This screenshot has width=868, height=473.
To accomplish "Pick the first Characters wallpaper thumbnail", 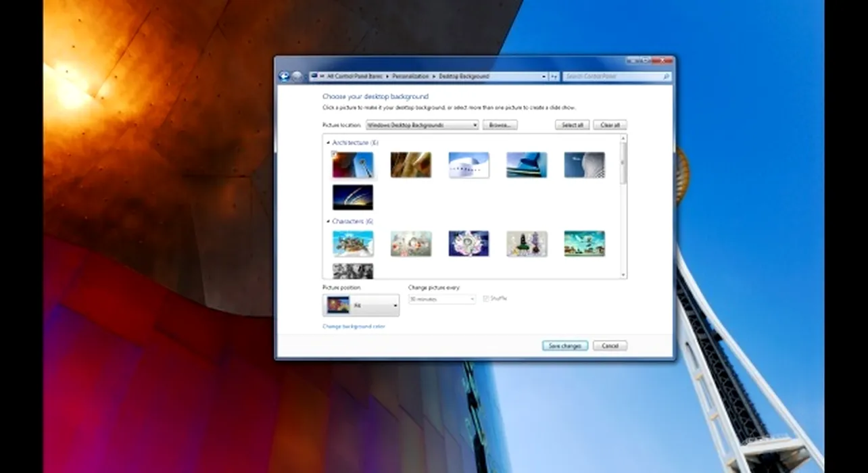I will click(x=353, y=244).
